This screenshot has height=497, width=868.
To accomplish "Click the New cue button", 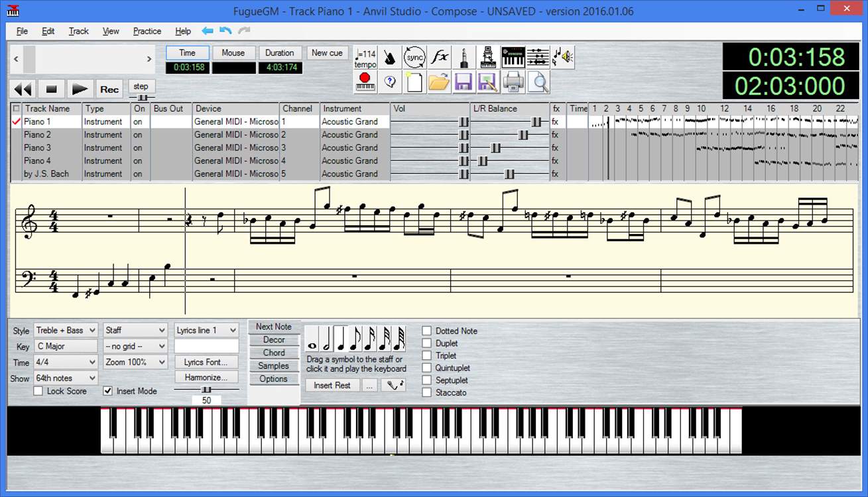I will (x=328, y=53).
